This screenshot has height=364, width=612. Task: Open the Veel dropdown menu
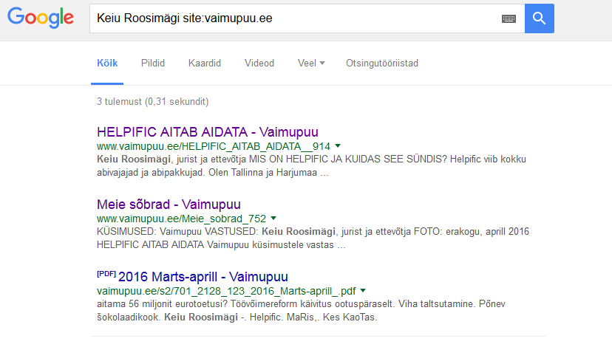click(311, 63)
